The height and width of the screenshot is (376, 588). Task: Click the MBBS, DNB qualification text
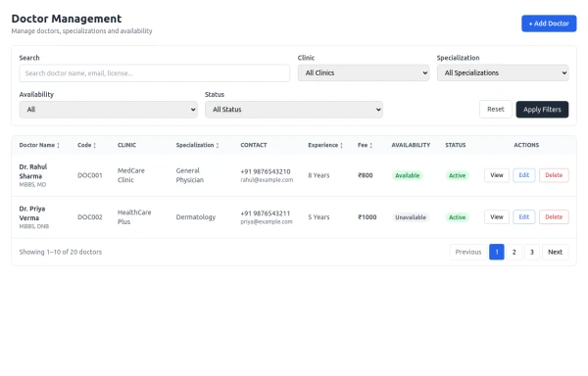click(34, 226)
